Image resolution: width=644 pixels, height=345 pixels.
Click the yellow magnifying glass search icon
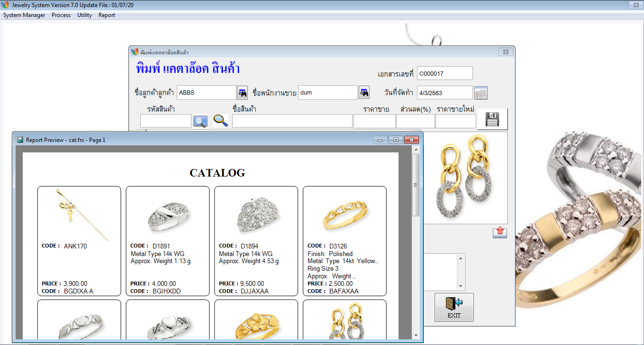[220, 121]
